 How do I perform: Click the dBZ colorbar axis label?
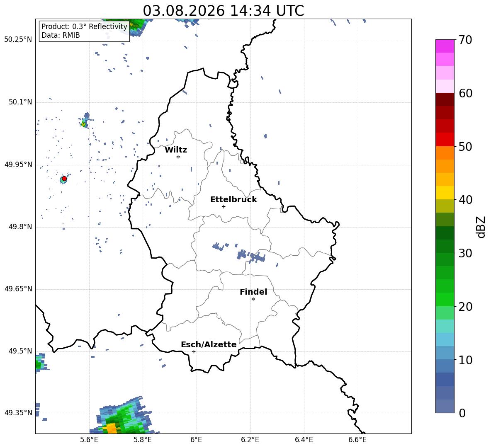(481, 227)
